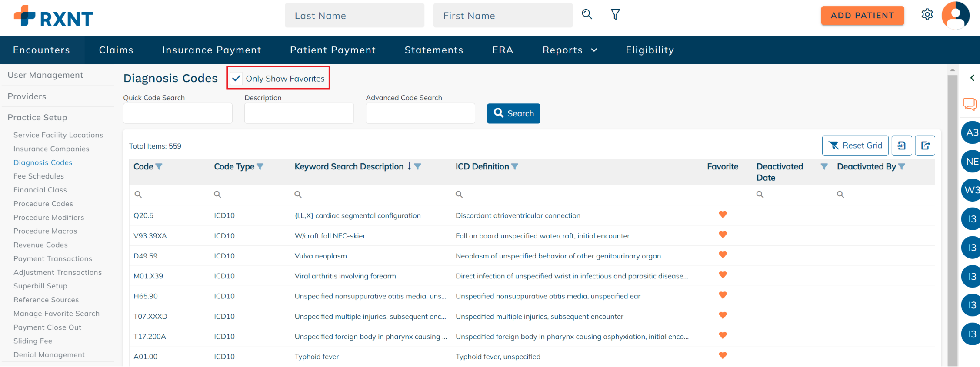The height and width of the screenshot is (367, 980).
Task: Open the chat messages icon
Action: (x=970, y=104)
